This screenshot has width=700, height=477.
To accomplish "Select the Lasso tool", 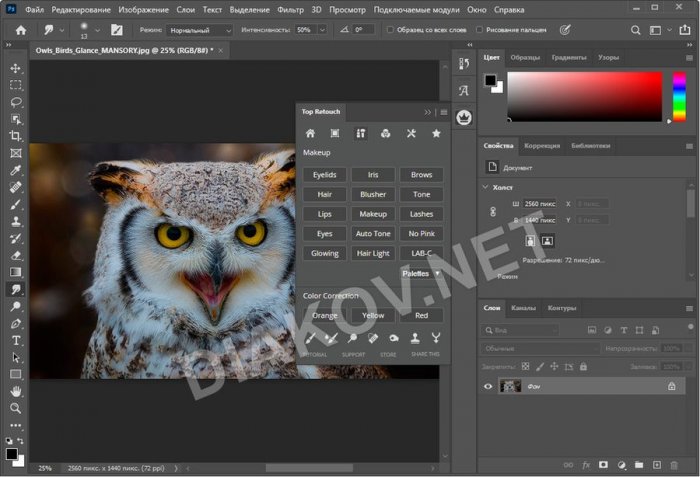I will coord(16,102).
